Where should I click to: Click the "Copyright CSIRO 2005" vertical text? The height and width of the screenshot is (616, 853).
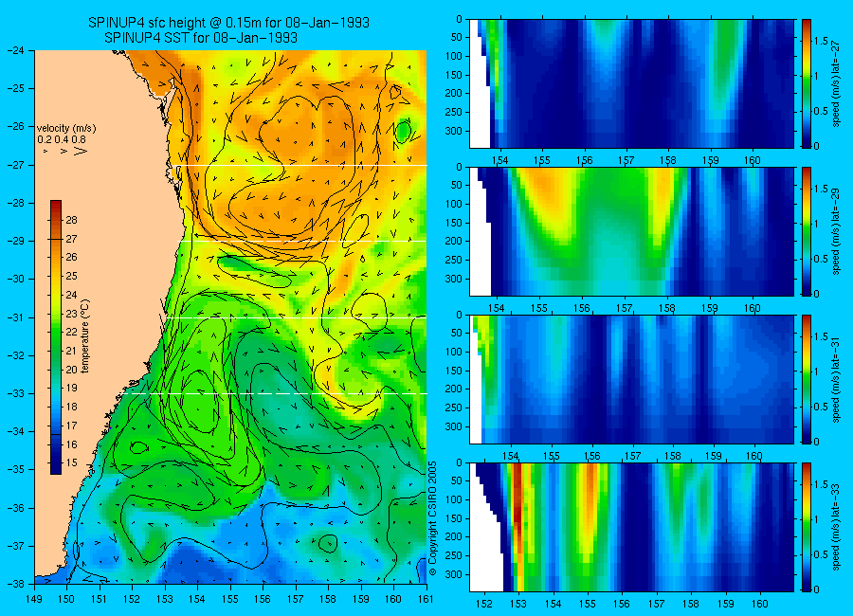(433, 518)
